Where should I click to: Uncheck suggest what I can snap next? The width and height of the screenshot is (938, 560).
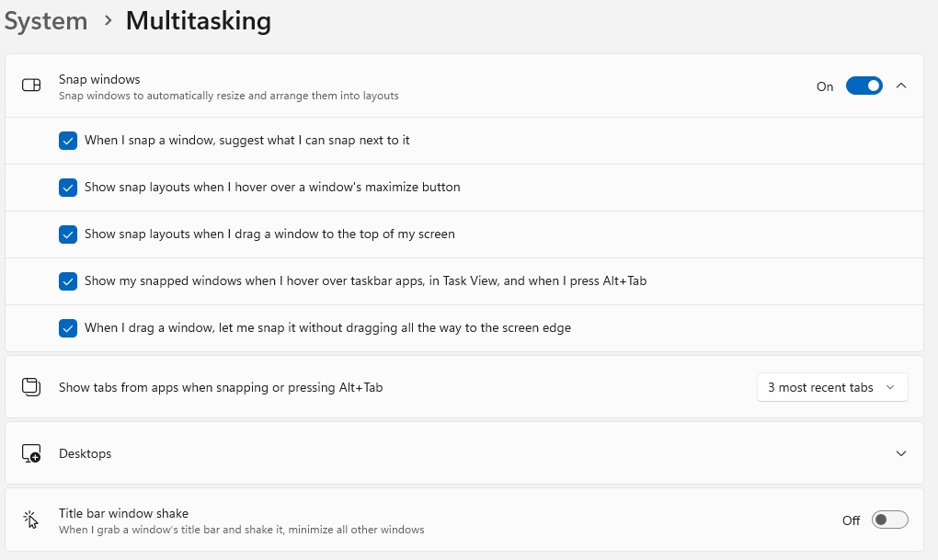(68, 141)
